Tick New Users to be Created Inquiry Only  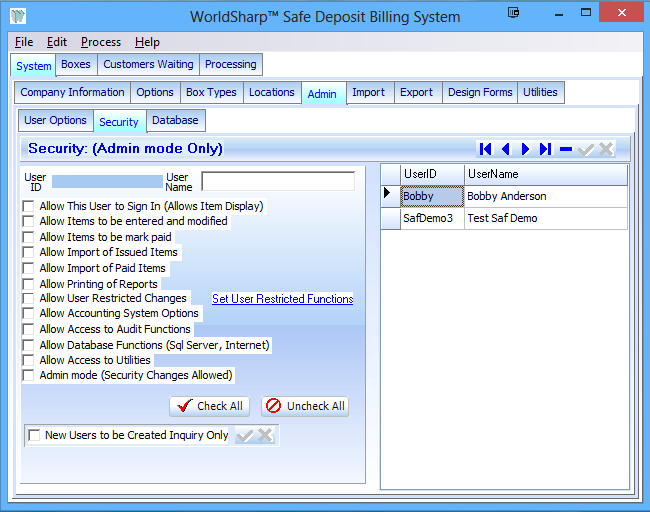click(x=35, y=435)
